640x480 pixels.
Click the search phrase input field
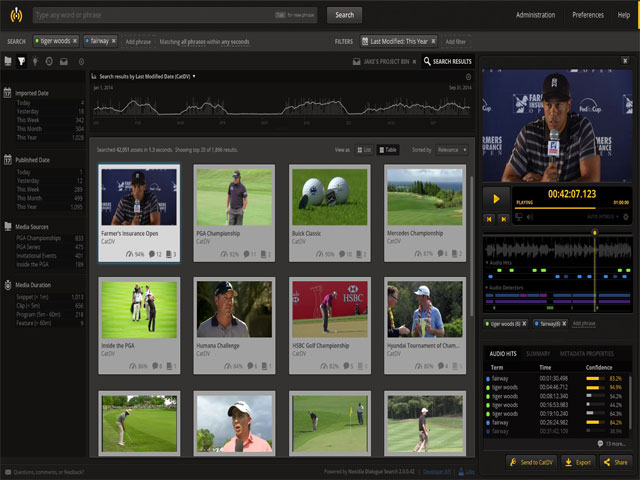[x=175, y=15]
